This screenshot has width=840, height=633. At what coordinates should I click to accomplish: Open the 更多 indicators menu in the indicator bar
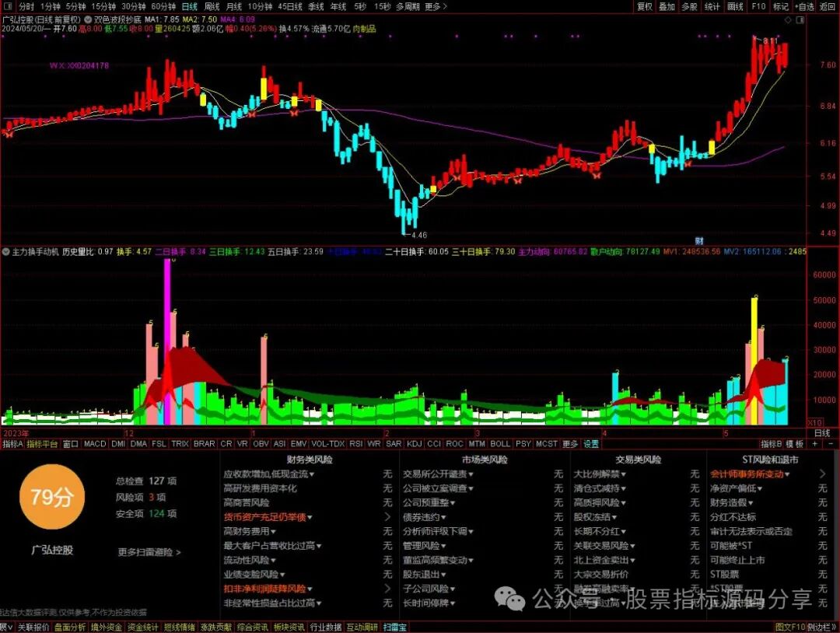pos(570,444)
